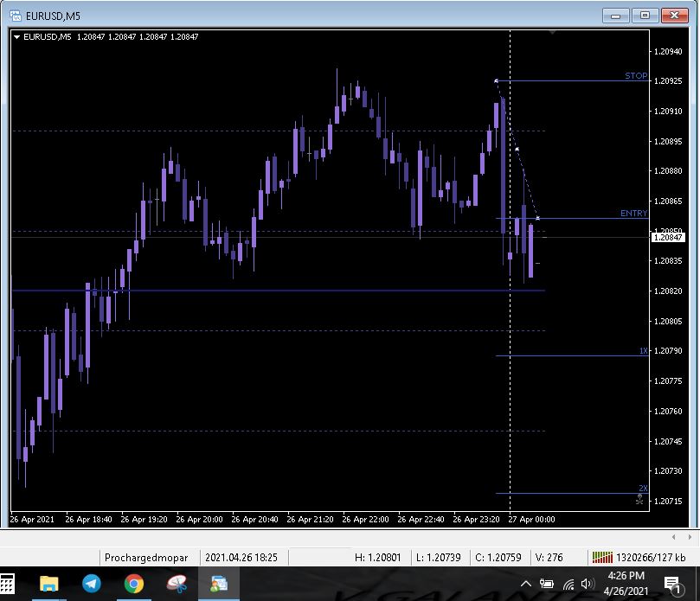Click the V: 276 volume value
This screenshot has width=700, height=601.
(549, 558)
